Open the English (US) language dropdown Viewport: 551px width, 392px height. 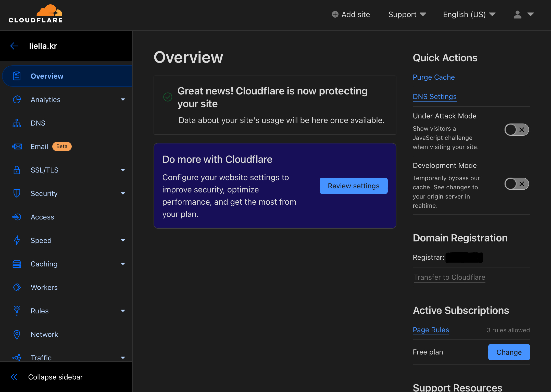(x=469, y=15)
